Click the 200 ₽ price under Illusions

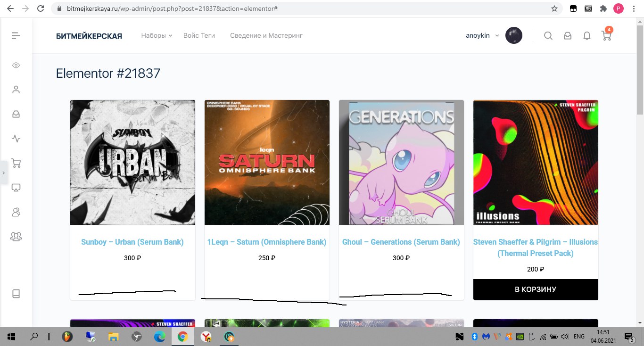[536, 270]
